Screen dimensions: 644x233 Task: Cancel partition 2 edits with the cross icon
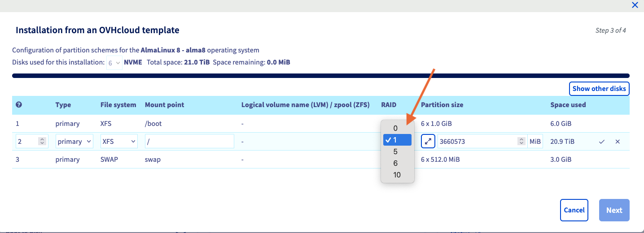coord(618,142)
